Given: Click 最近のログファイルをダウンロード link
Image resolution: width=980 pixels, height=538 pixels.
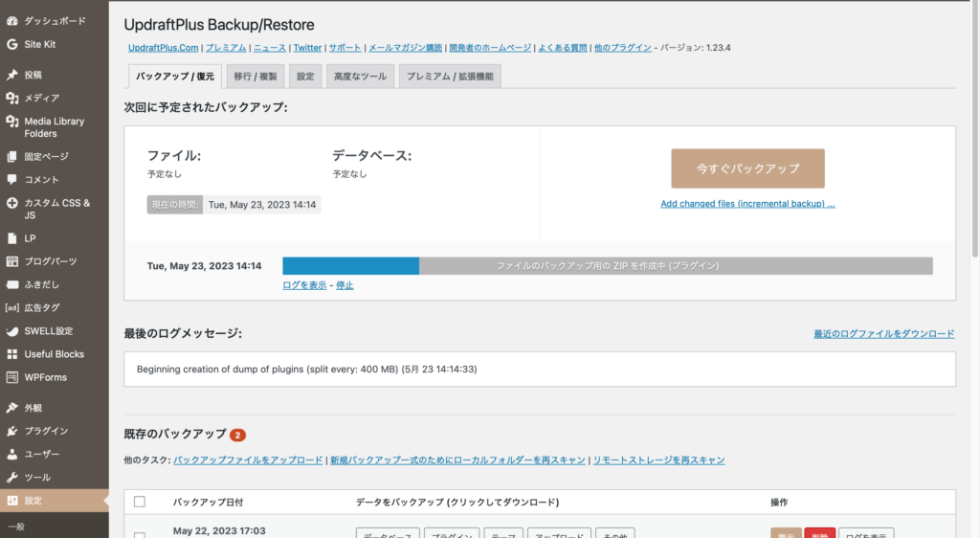Looking at the screenshot, I should pos(883,334).
